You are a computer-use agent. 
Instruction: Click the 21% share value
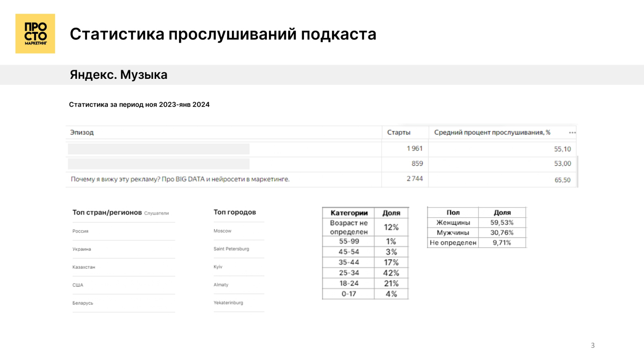(x=391, y=283)
